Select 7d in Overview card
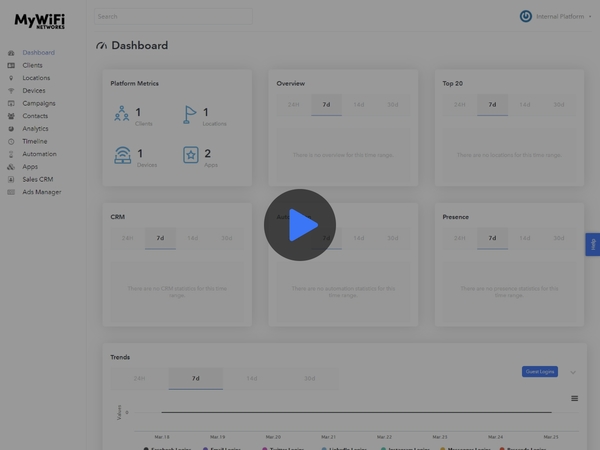 (x=326, y=104)
